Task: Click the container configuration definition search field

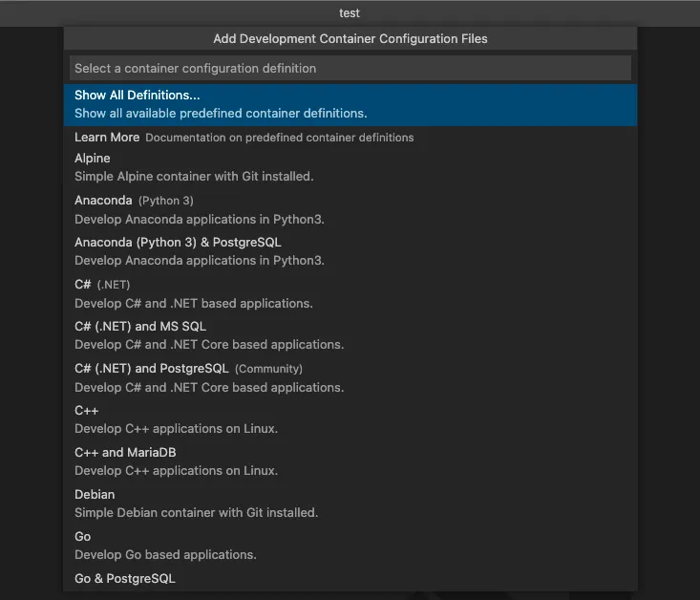Action: 350,68
